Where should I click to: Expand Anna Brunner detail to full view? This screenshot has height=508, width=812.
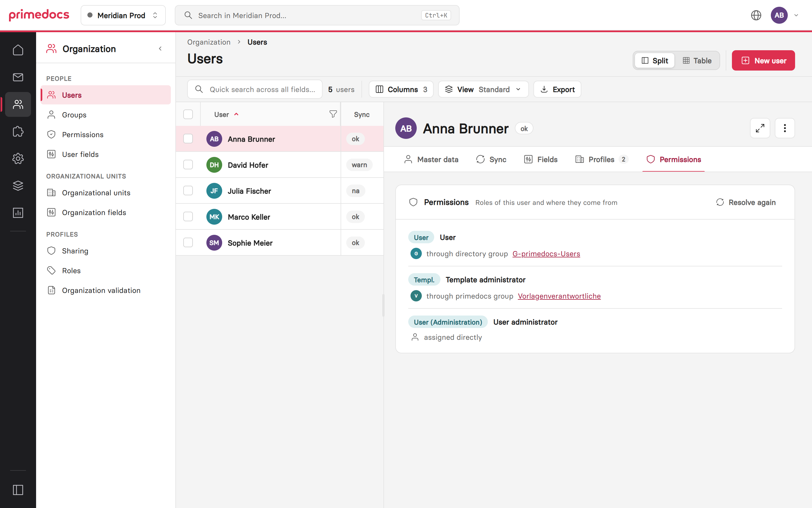(760, 128)
